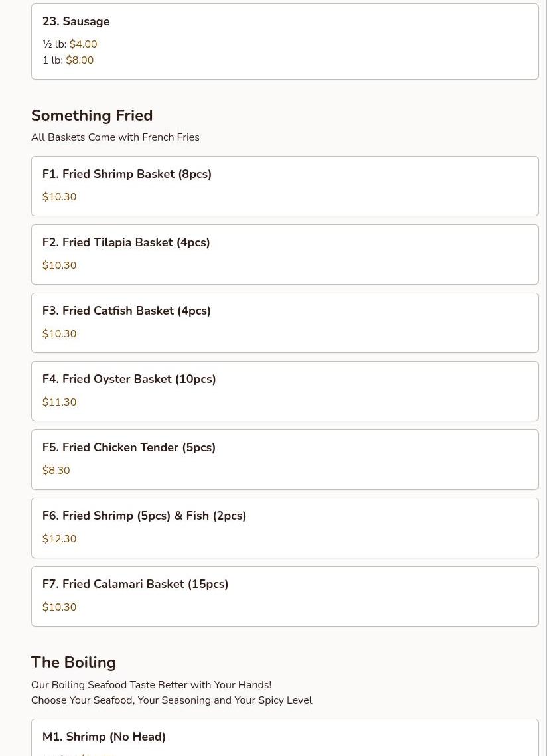The height and width of the screenshot is (756, 560).
Task: Pick F5. Fried Chicken Tender (5pcs)
Action: pyautogui.click(x=129, y=447)
